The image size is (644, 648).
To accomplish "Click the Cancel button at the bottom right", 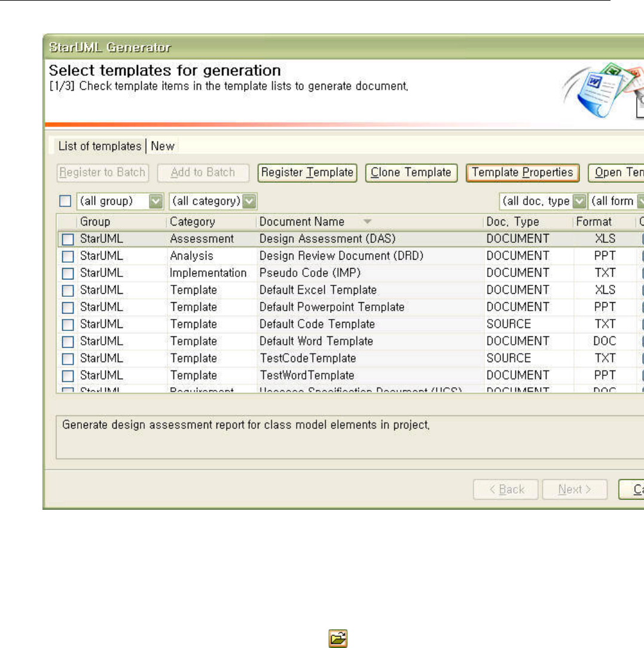I will pos(631,489).
